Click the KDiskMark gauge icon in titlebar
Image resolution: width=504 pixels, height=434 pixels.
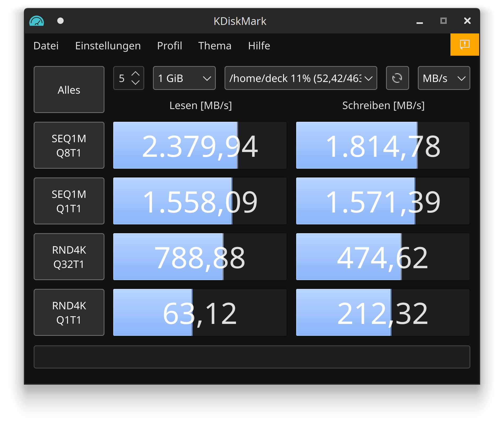pyautogui.click(x=37, y=21)
